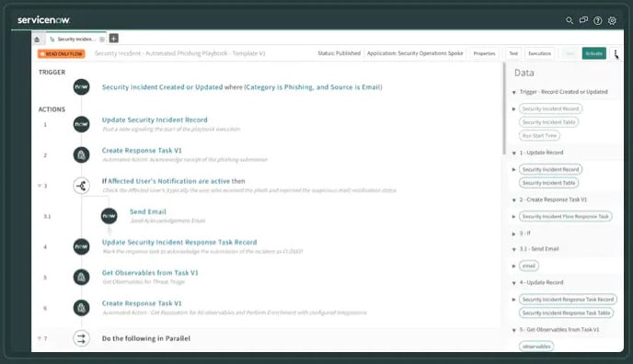This screenshot has width=633, height=364.
Task: Expand Security Incident Record under 1 - Update Record
Action: (513, 170)
